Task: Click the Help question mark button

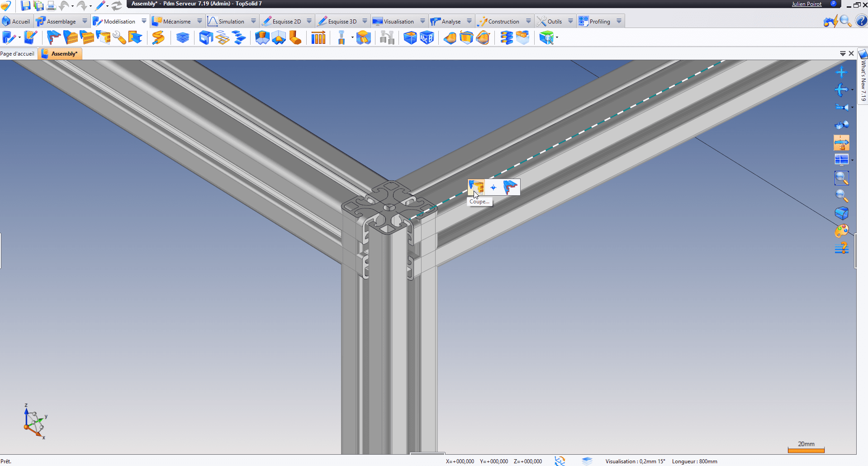Action: 861,21
